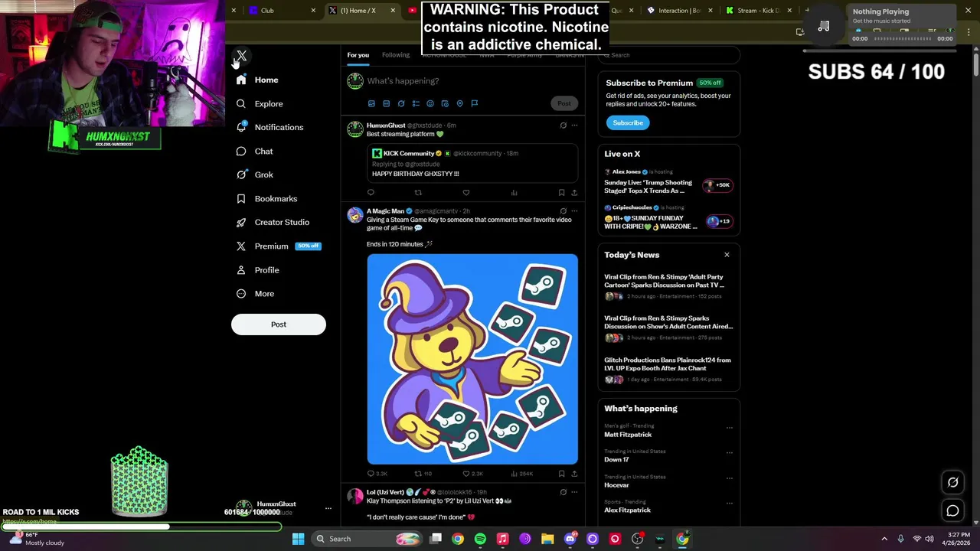Repost A Magic Man's Steam giveaway post
Image resolution: width=980 pixels, height=551 pixels.
(x=423, y=474)
